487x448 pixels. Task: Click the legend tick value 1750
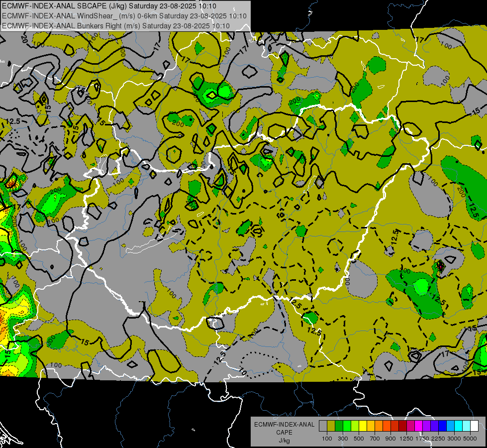click(x=422, y=439)
